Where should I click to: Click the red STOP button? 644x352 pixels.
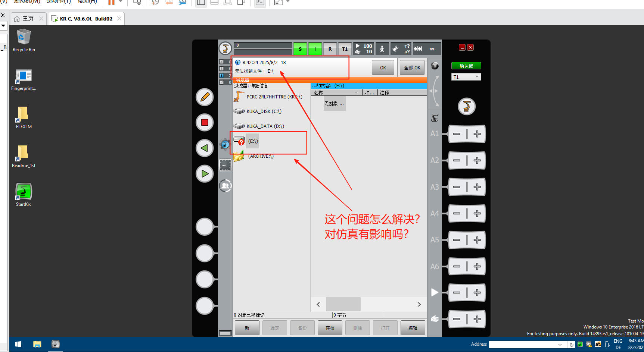point(205,122)
